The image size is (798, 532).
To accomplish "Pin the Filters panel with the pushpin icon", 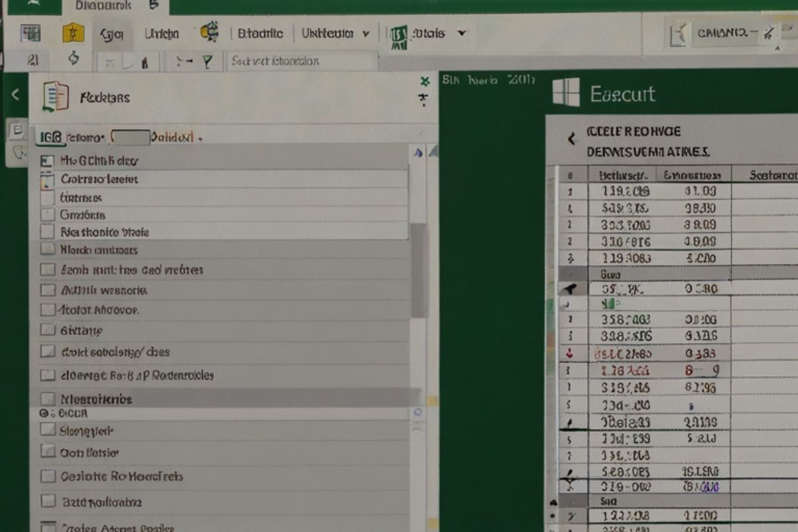I will tap(422, 97).
